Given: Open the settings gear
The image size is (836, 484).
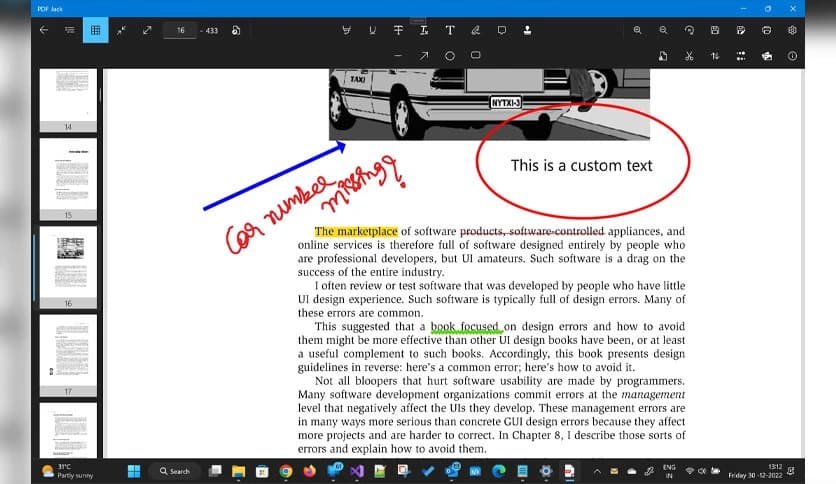Looking at the screenshot, I should pyautogui.click(x=792, y=30).
